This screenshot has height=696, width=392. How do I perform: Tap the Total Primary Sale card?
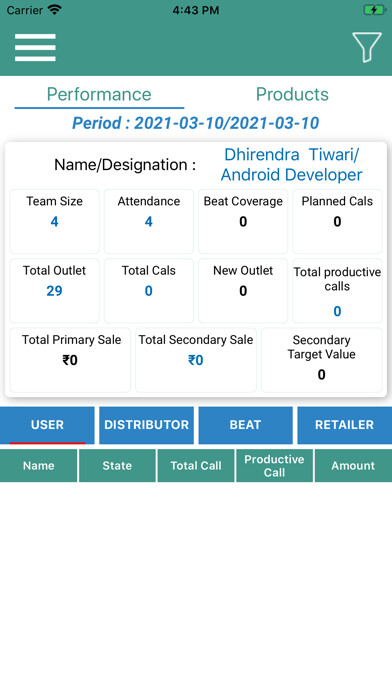pos(70,360)
